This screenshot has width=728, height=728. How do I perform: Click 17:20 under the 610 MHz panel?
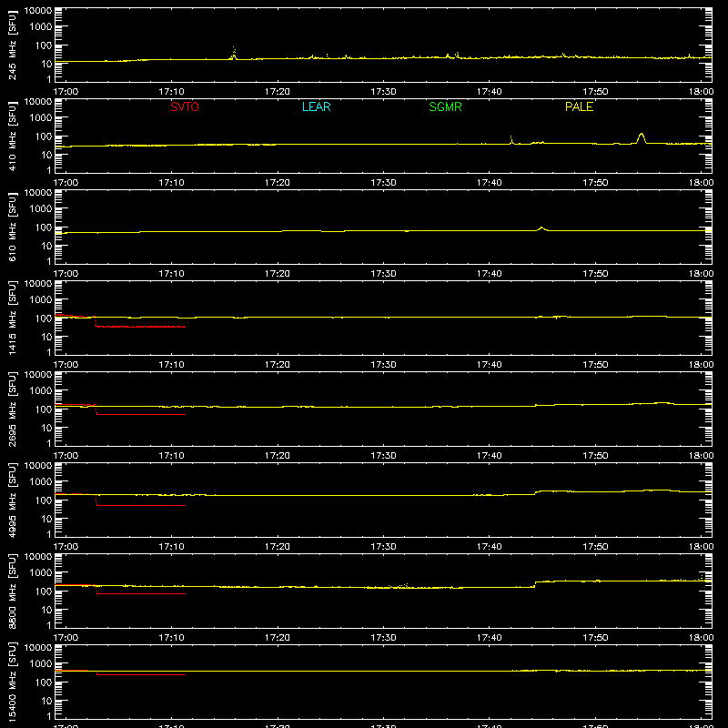(278, 274)
